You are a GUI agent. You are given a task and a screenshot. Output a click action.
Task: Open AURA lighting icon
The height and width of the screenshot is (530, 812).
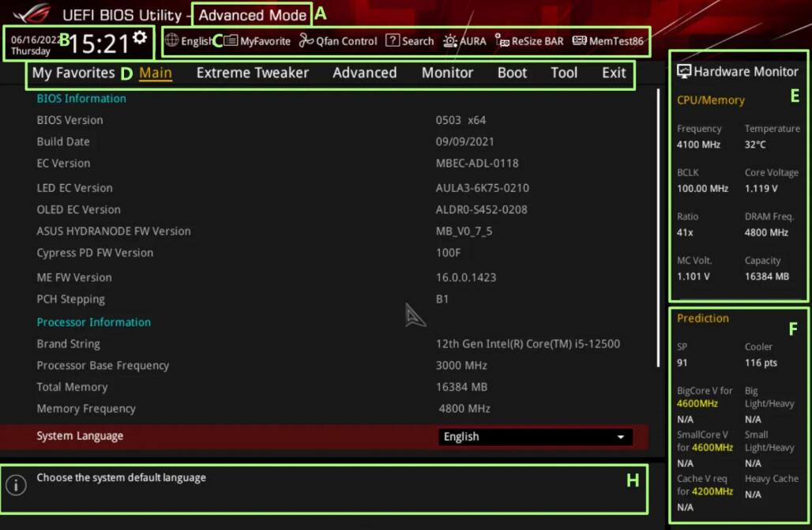(x=449, y=41)
